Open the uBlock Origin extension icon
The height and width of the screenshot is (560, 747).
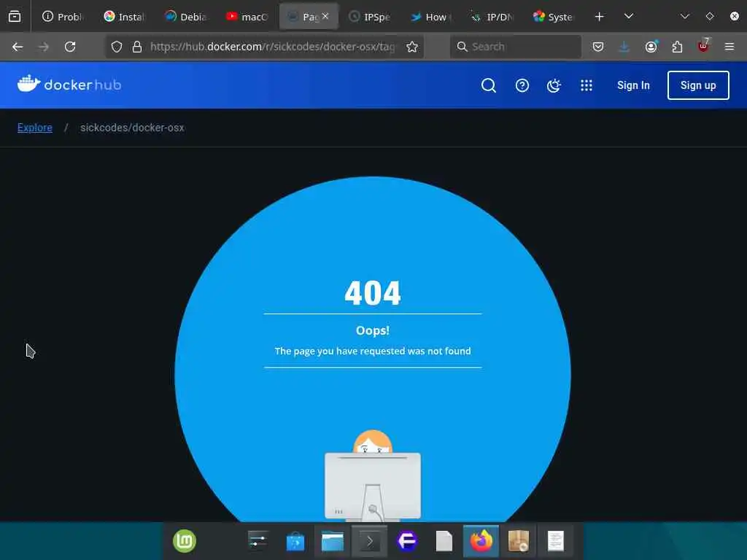coord(703,46)
